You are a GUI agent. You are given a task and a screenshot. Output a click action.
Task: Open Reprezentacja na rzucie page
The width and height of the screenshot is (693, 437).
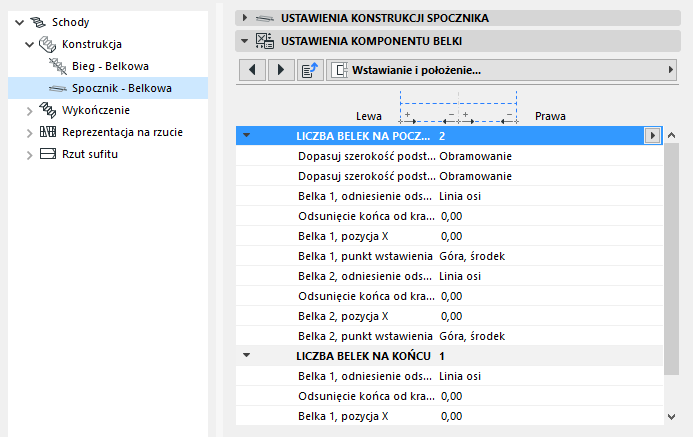tap(122, 132)
